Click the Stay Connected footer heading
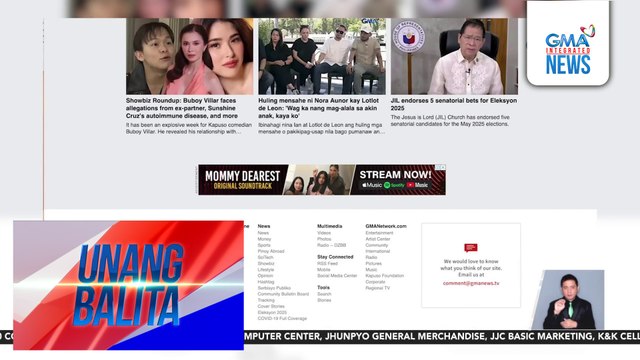This screenshot has height=360, width=640. point(335,257)
